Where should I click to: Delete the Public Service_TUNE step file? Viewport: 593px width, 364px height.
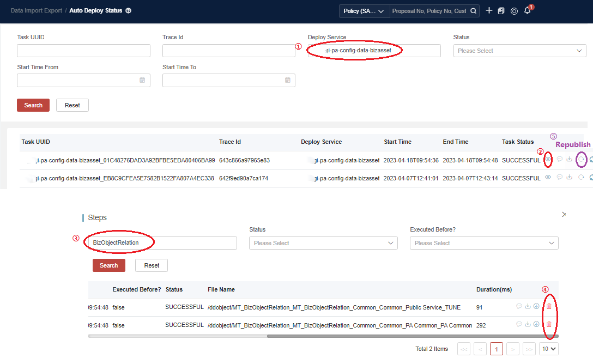(x=549, y=307)
